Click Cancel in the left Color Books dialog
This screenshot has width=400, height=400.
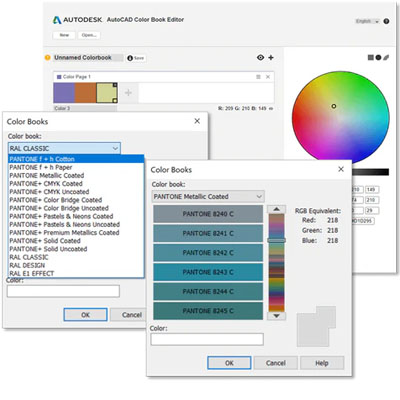(129, 315)
